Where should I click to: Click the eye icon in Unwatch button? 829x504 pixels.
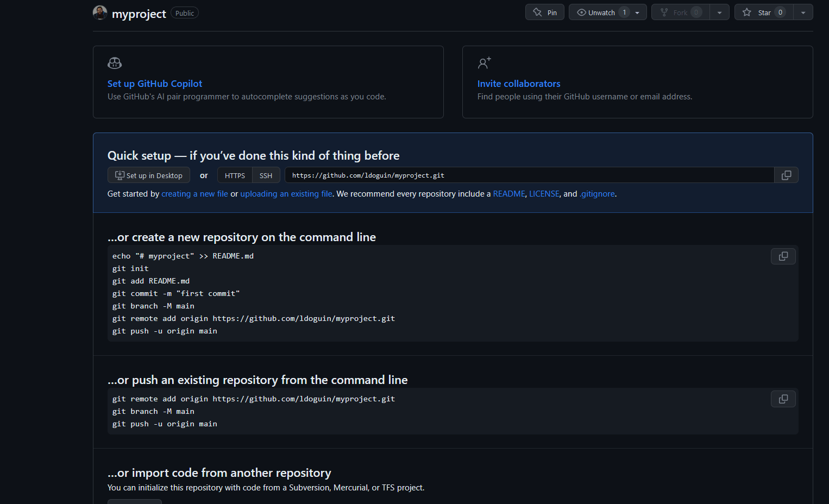[x=581, y=12]
